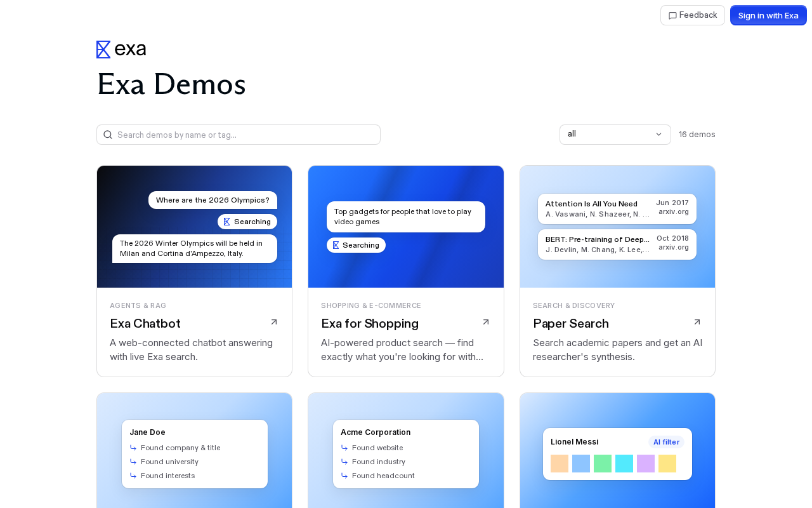Click the purple swatch in Lionel Messi card
Image resolution: width=812 pixels, height=508 pixels.
(646, 464)
